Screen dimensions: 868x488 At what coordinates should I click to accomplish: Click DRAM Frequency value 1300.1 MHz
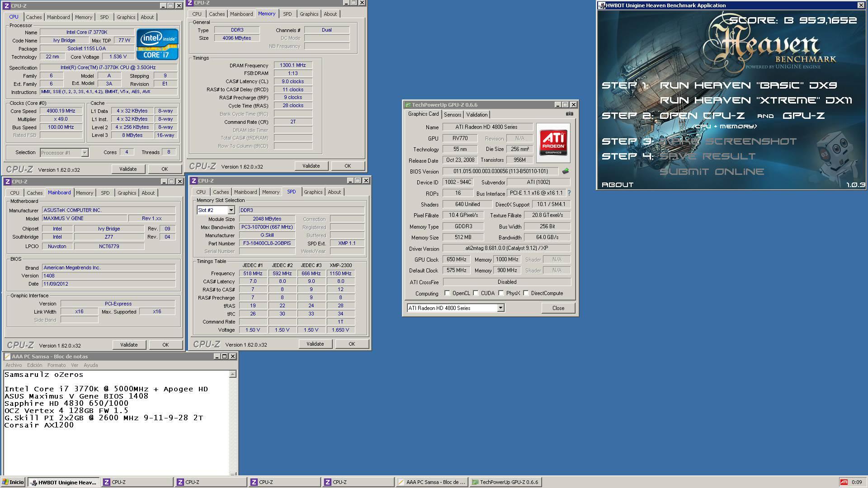[x=293, y=65]
